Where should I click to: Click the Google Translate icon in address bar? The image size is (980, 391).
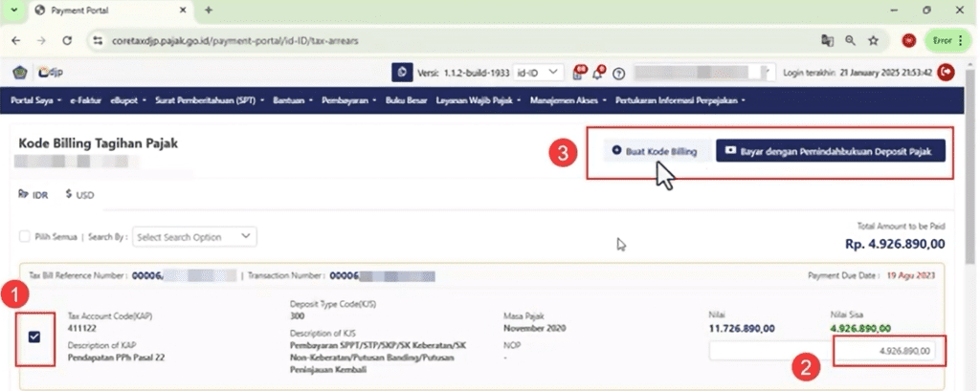[x=827, y=41]
